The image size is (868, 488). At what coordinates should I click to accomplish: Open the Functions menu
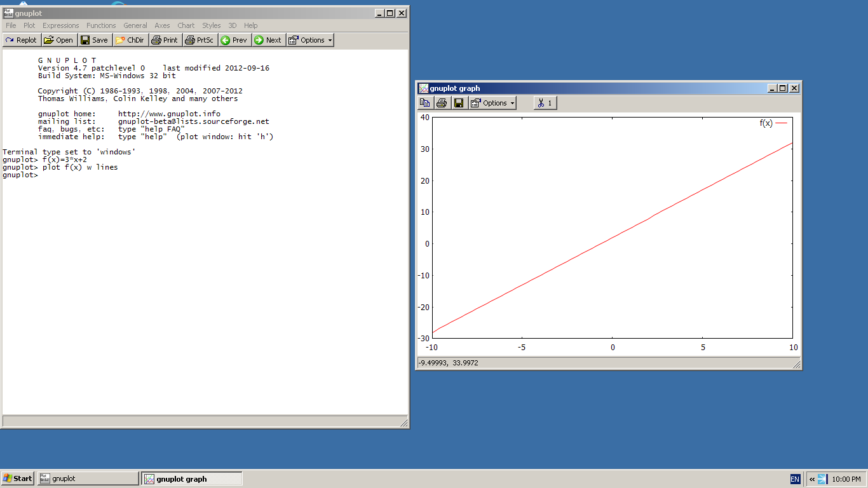pos(101,25)
